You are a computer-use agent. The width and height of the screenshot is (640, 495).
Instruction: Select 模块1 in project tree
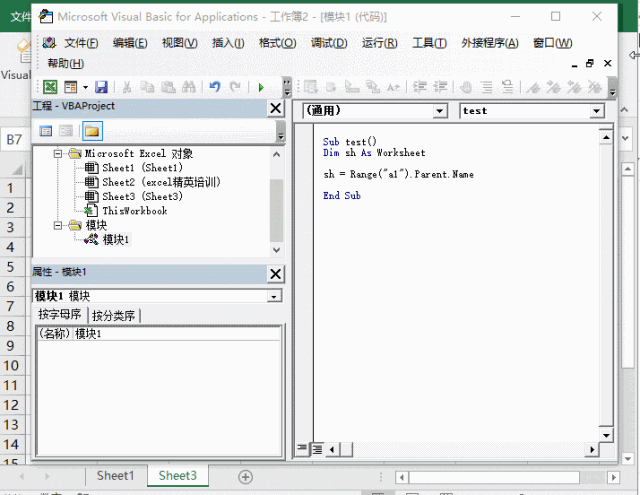click(x=116, y=240)
